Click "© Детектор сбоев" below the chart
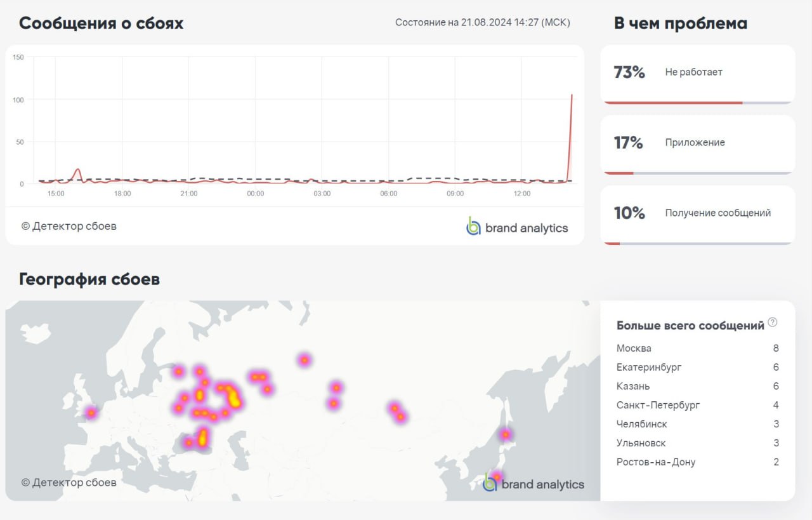The width and height of the screenshot is (812, 520). tap(69, 226)
